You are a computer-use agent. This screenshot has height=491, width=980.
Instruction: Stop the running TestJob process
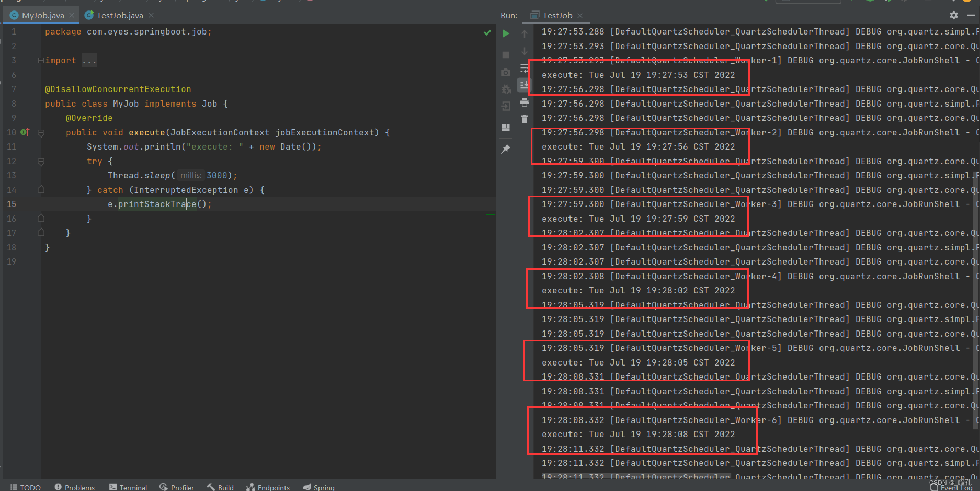[x=506, y=54]
